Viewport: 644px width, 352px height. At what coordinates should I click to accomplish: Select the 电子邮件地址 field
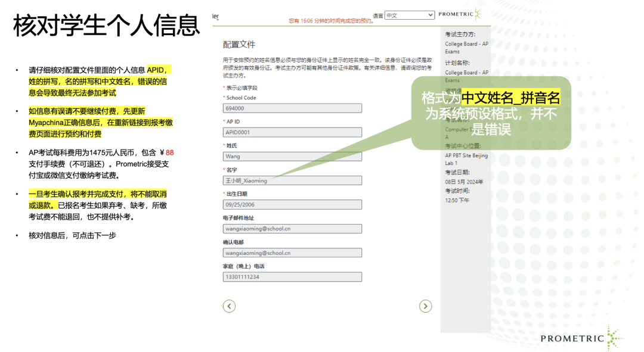click(292, 229)
